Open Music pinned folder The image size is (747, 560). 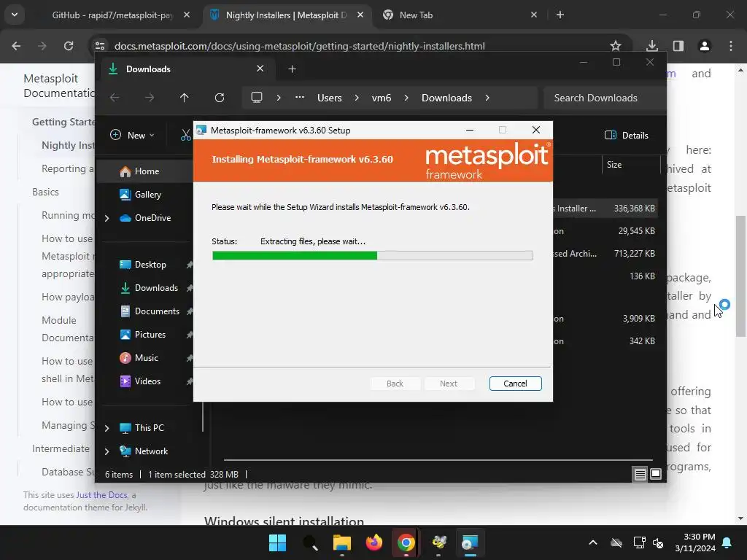pyautogui.click(x=146, y=357)
